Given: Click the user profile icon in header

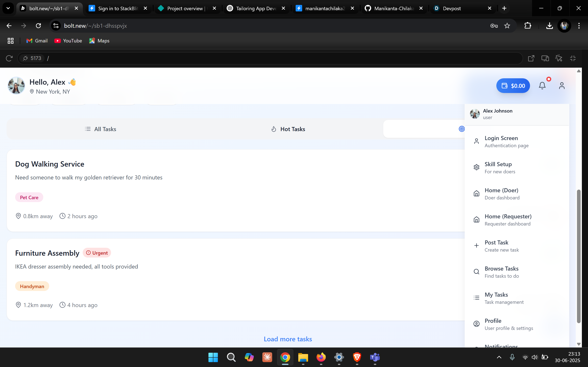Looking at the screenshot, I should tap(561, 86).
